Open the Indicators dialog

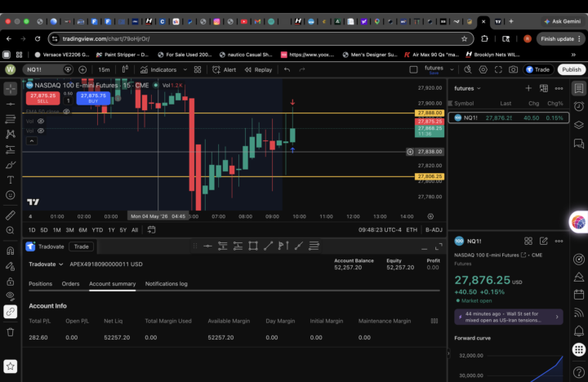tap(158, 69)
